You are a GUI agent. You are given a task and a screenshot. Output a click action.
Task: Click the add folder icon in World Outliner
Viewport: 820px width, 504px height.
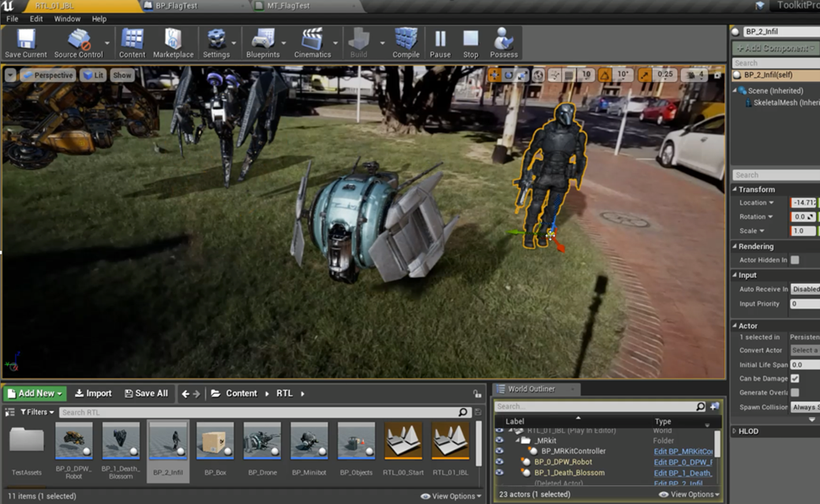point(714,406)
